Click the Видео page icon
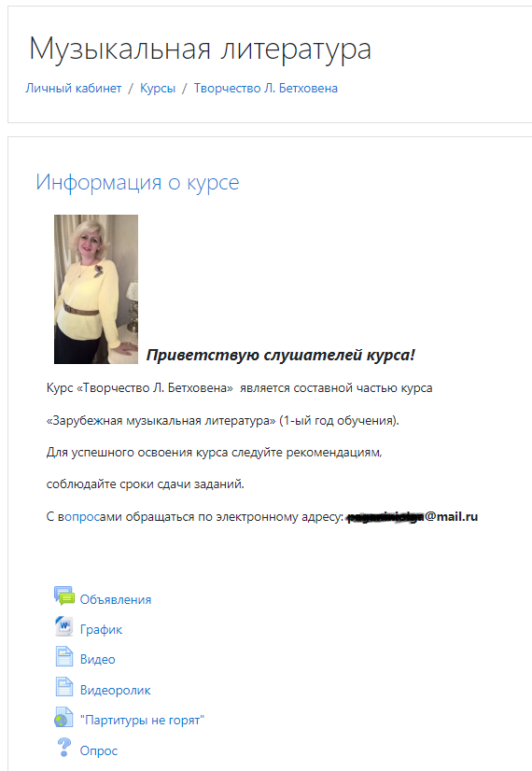This screenshot has width=532, height=771. coord(63,656)
